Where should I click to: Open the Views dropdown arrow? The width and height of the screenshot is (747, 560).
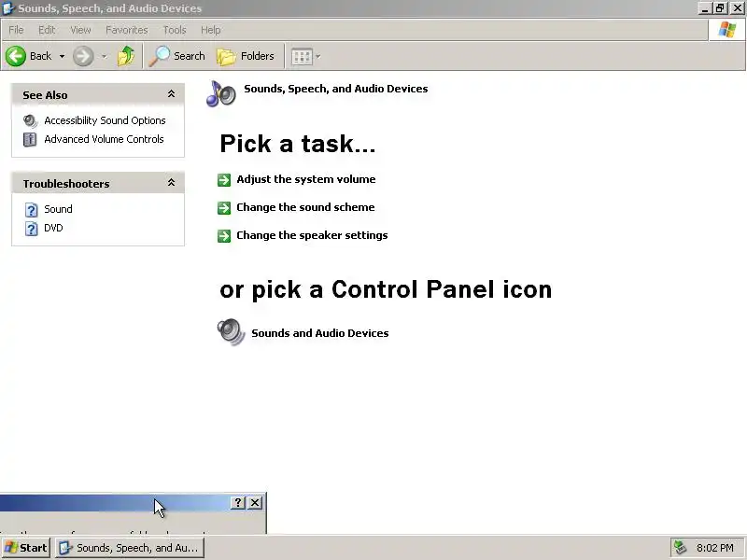tap(318, 57)
